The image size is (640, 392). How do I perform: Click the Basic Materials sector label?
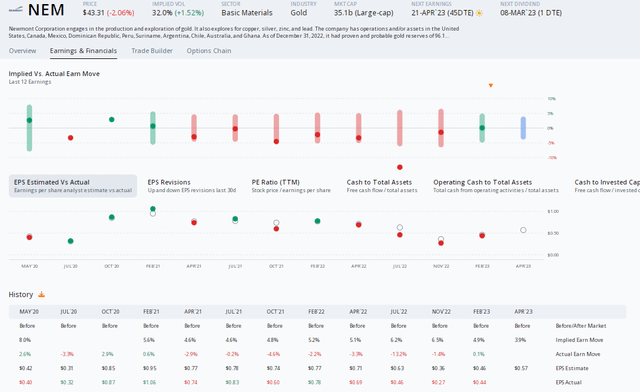(x=247, y=13)
